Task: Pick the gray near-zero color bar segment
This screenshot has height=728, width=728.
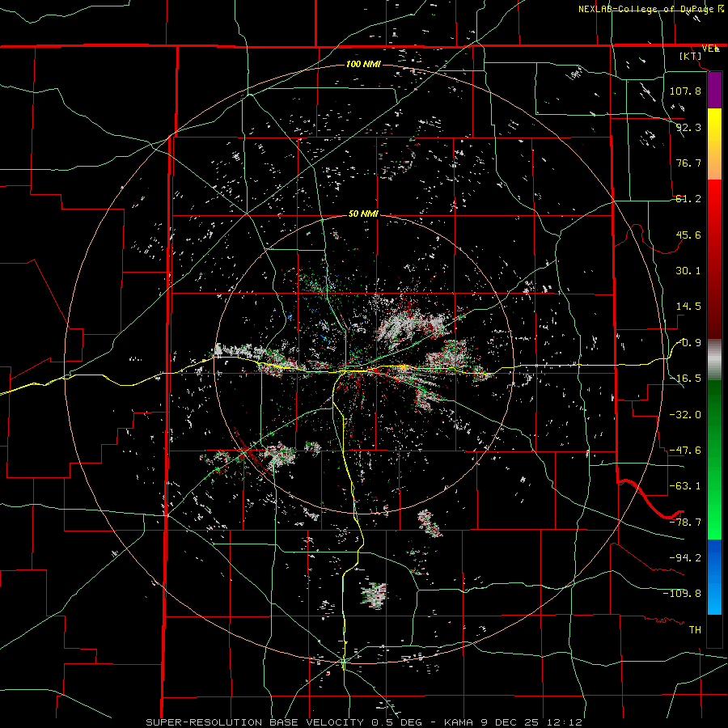Action: (x=714, y=360)
